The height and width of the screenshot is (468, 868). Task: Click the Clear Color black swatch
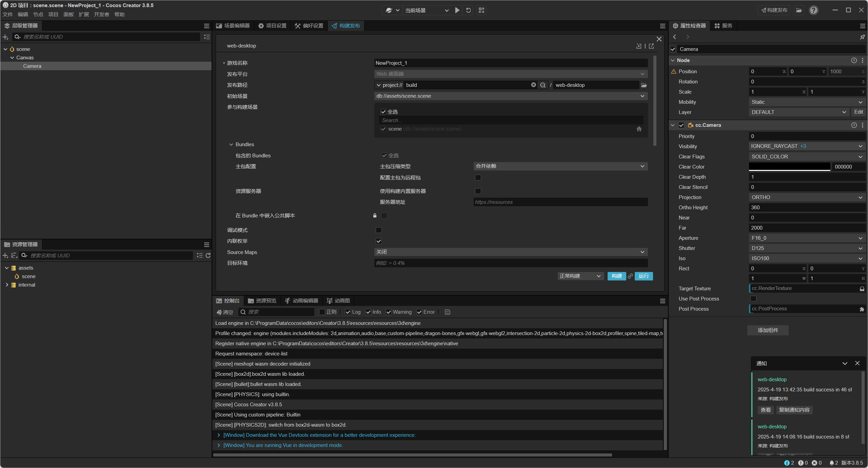[x=789, y=167]
